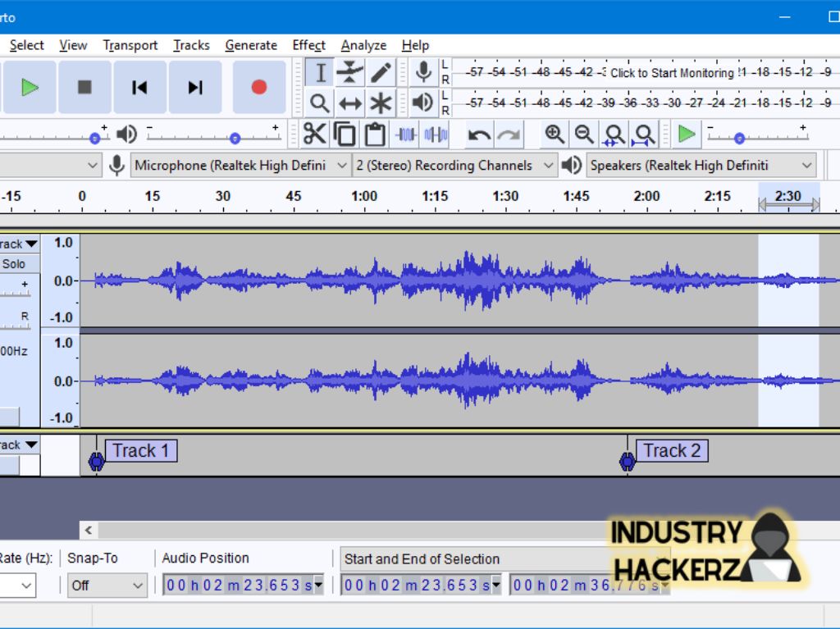Play at speed with the green arrow
The image size is (840, 629).
click(687, 134)
